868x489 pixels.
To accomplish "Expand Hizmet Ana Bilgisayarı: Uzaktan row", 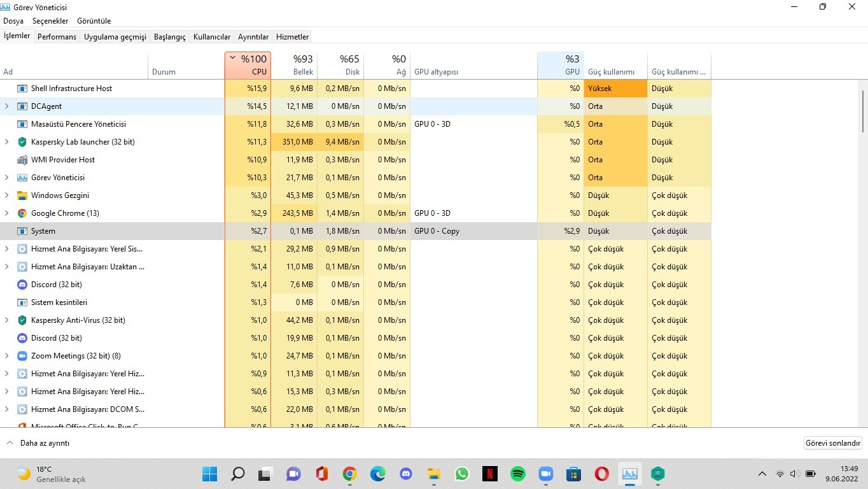I will click(7, 267).
